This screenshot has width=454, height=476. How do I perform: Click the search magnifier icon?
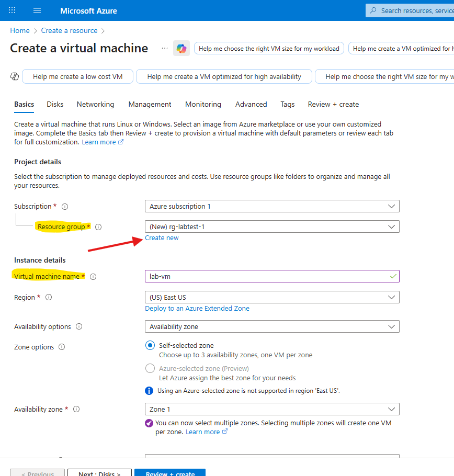tap(373, 10)
